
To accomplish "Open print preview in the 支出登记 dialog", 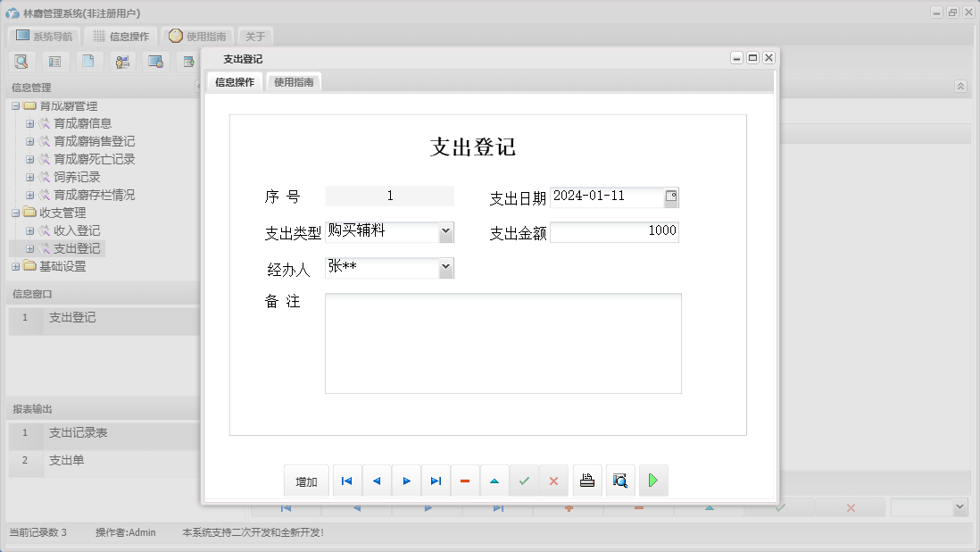I will point(619,481).
